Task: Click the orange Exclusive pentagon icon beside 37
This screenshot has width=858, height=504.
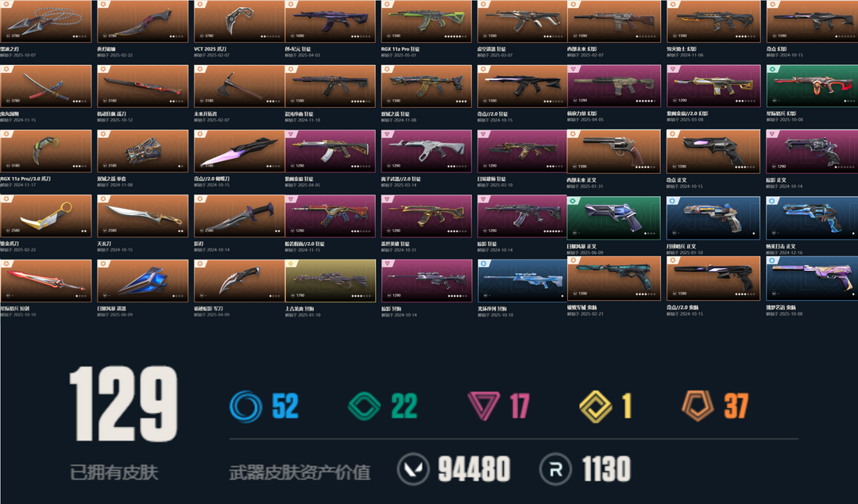Action: tap(698, 406)
